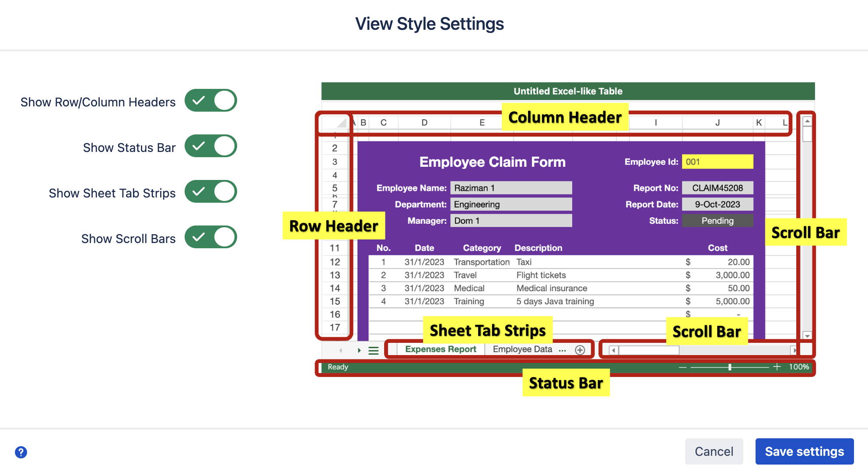Viewport: 868px width, 472px height.
Task: Toggle off Show Scroll Bars
Action: pos(211,237)
